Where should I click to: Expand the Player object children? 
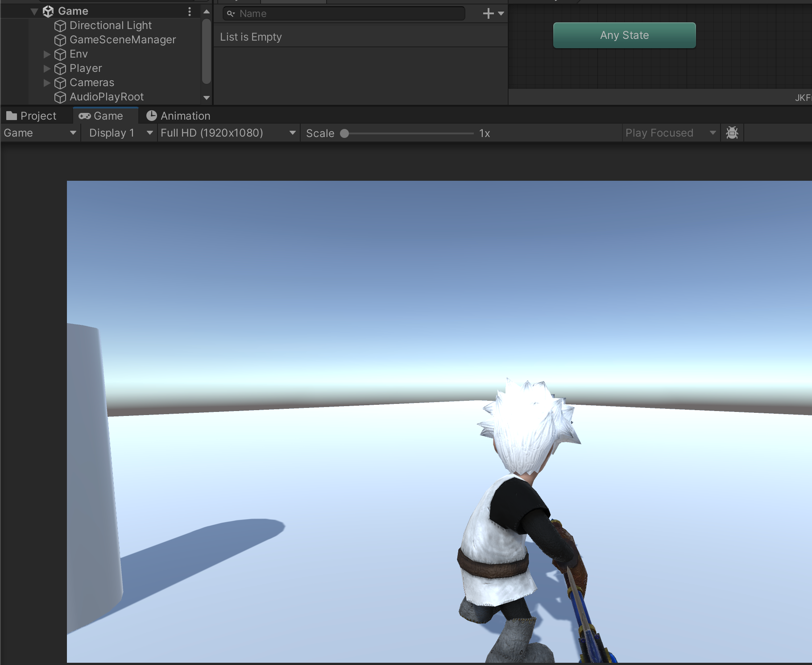tap(46, 68)
